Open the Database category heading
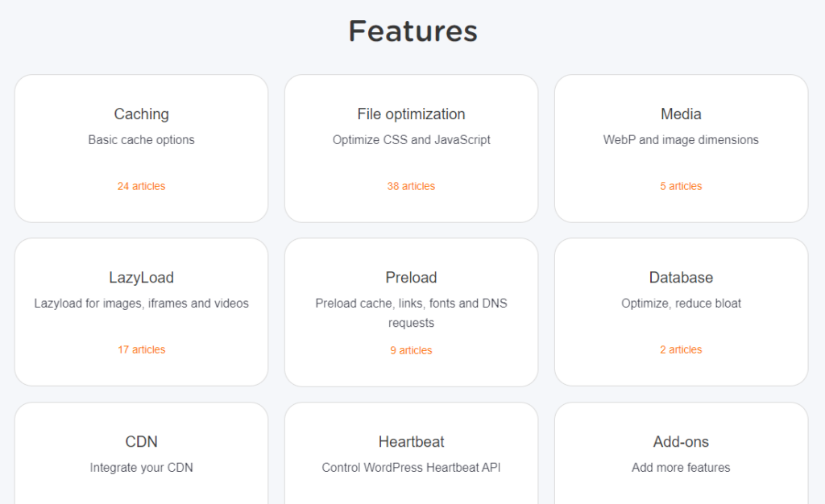This screenshot has height=504, width=825. point(682,278)
